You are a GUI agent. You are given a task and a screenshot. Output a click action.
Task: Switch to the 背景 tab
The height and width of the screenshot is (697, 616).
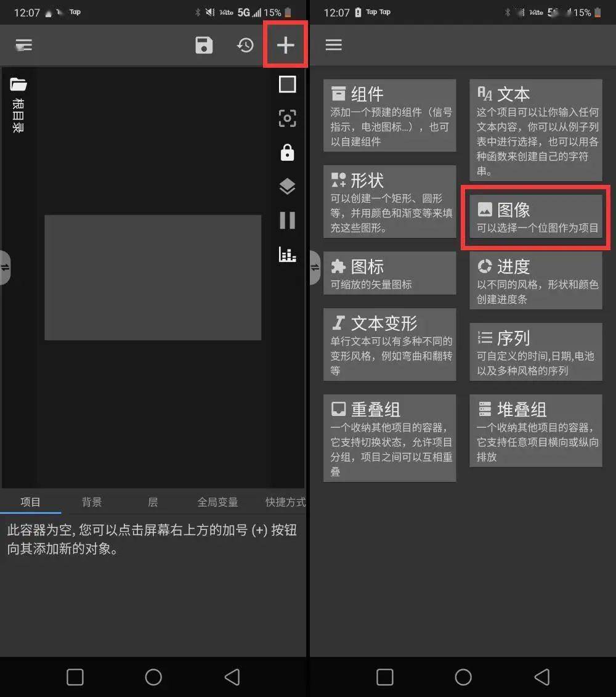91,502
